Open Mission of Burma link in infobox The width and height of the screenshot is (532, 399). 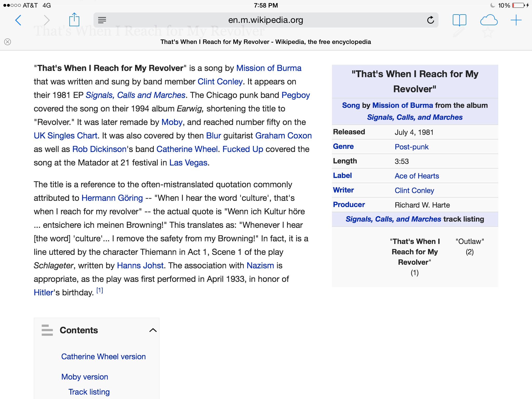point(403,105)
